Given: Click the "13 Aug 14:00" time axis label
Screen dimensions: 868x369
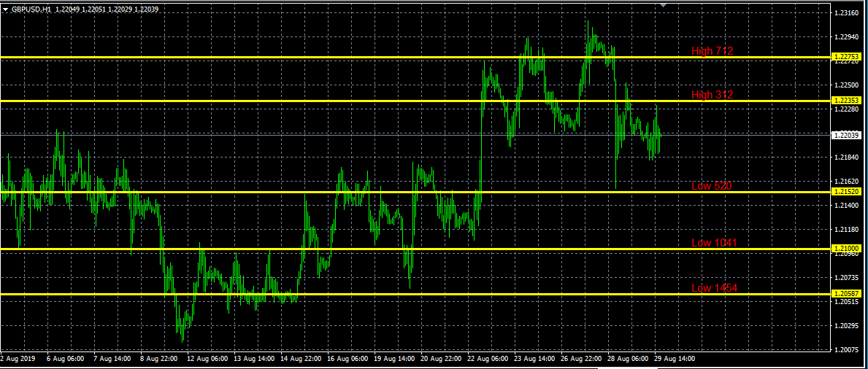Looking at the screenshot, I should pos(254,359).
